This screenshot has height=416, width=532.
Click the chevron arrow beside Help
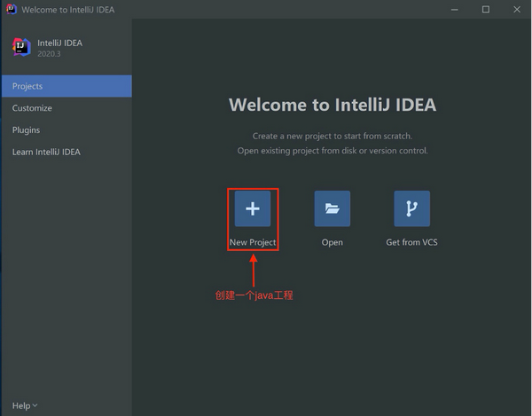35,406
